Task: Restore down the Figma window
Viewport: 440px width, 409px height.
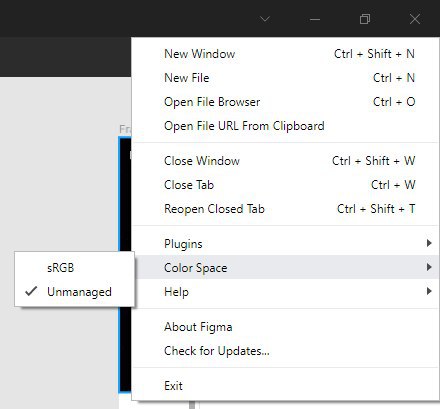Action: click(365, 19)
